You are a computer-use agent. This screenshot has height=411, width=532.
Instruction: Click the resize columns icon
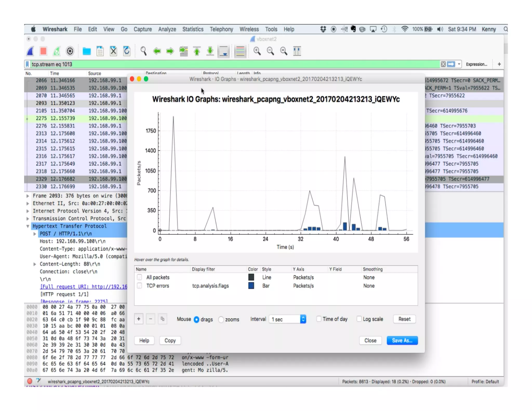297,51
